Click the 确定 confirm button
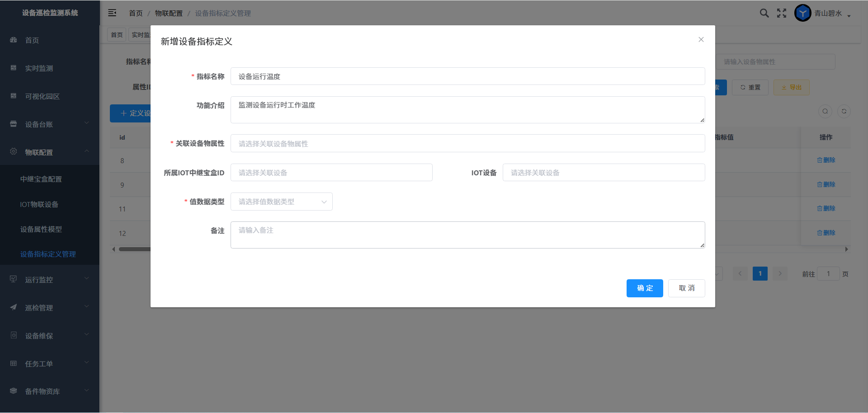 pyautogui.click(x=644, y=288)
